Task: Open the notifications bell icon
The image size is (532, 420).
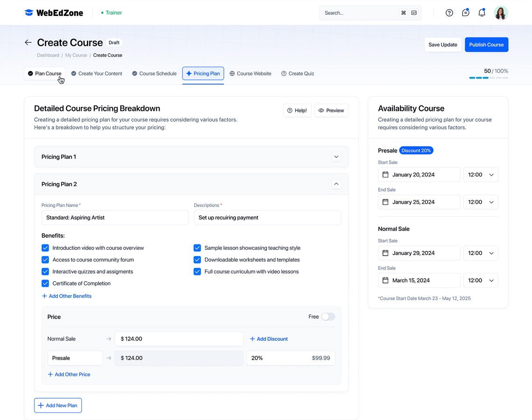Action: point(482,13)
